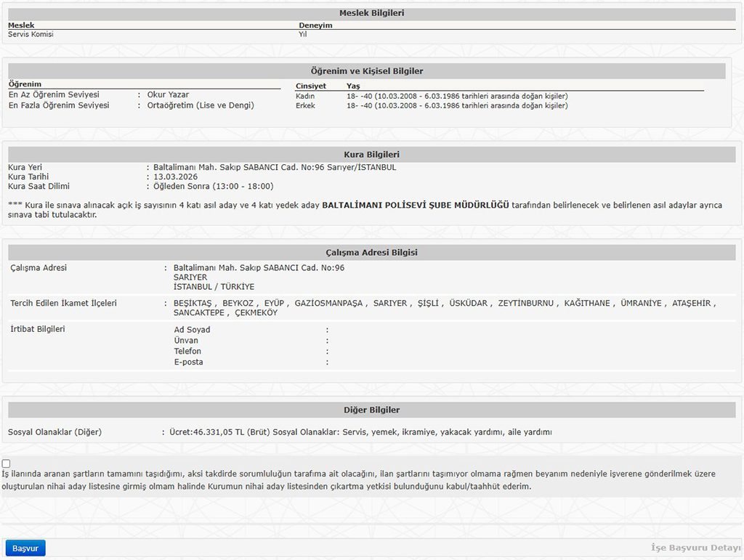
Task: Click the Servis Komisi occupation entry
Action: (31, 34)
